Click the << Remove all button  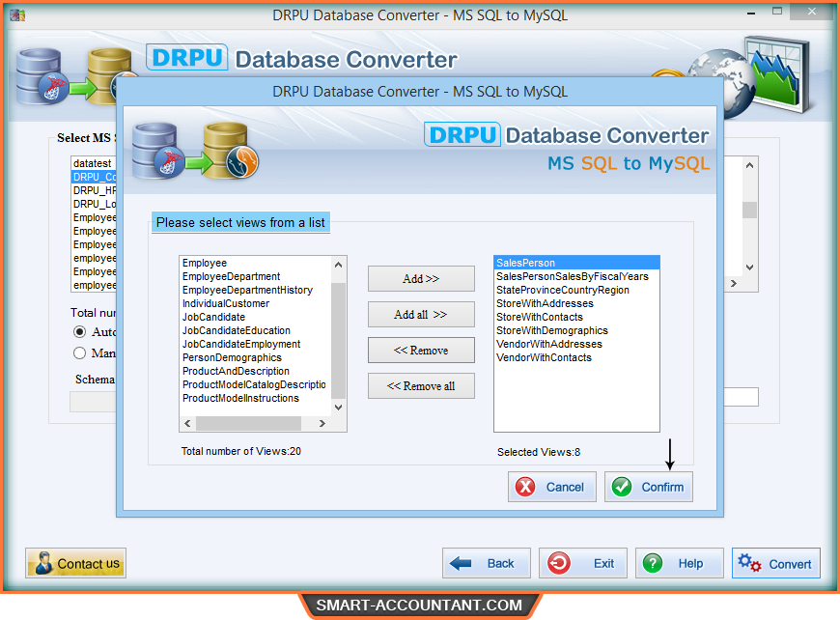(421, 386)
